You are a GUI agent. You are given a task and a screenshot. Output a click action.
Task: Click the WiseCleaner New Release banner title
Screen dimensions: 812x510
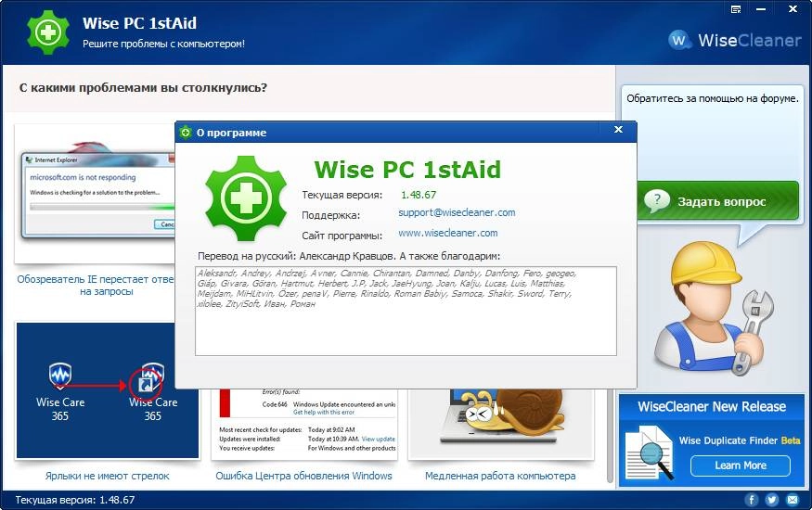712,406
